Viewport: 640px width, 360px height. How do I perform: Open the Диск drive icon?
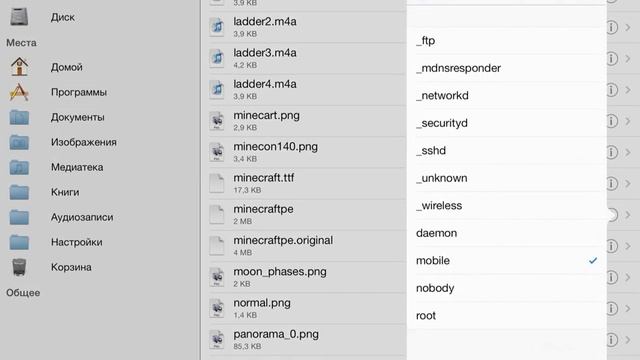pos(19,17)
